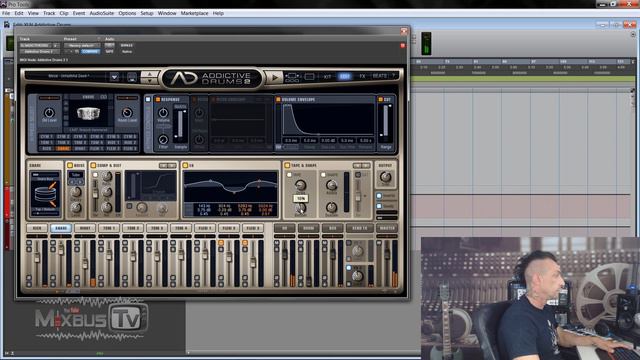Click the Output knob
Viewport: 640px width, 360px height.
385,177
